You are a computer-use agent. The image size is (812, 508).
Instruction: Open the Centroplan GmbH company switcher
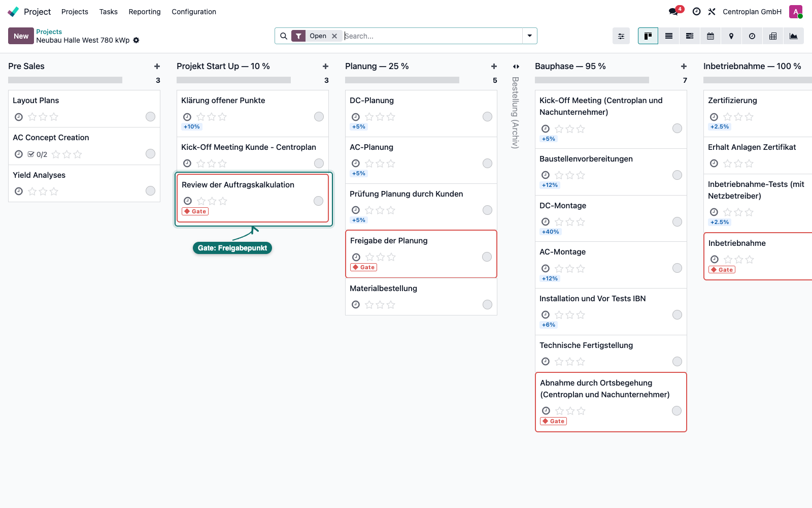752,12
